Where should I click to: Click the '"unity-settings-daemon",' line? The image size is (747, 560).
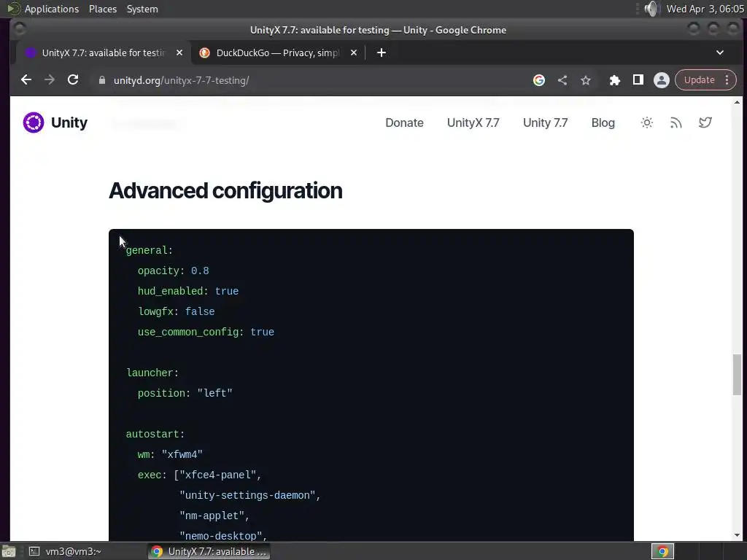point(250,495)
